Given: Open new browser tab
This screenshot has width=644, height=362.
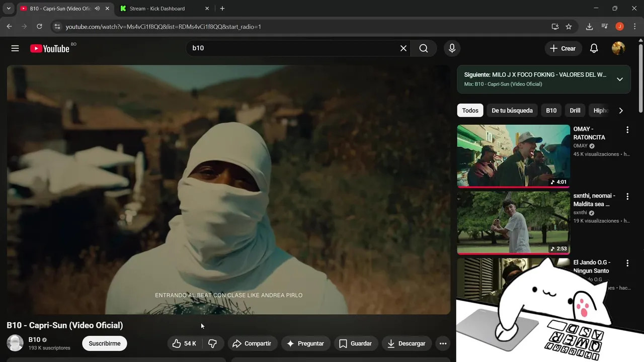Looking at the screenshot, I should [222, 9].
